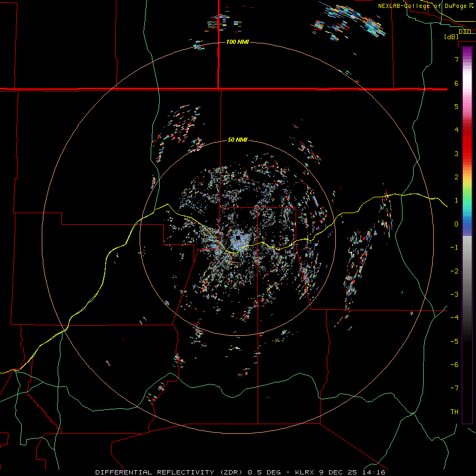Click the -7 value on the dB scale
The height and width of the screenshot is (476, 476).
[454, 388]
